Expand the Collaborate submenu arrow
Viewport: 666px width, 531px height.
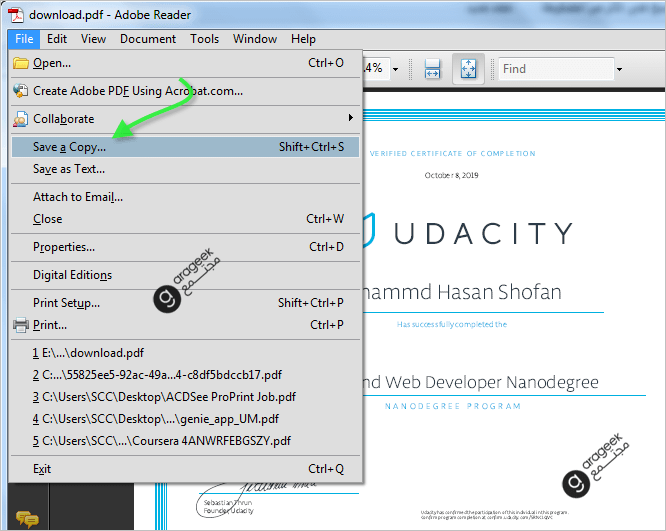tap(350, 118)
